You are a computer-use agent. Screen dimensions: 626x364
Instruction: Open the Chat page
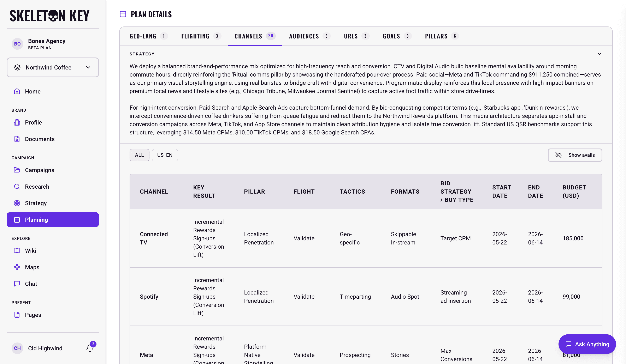(53, 284)
